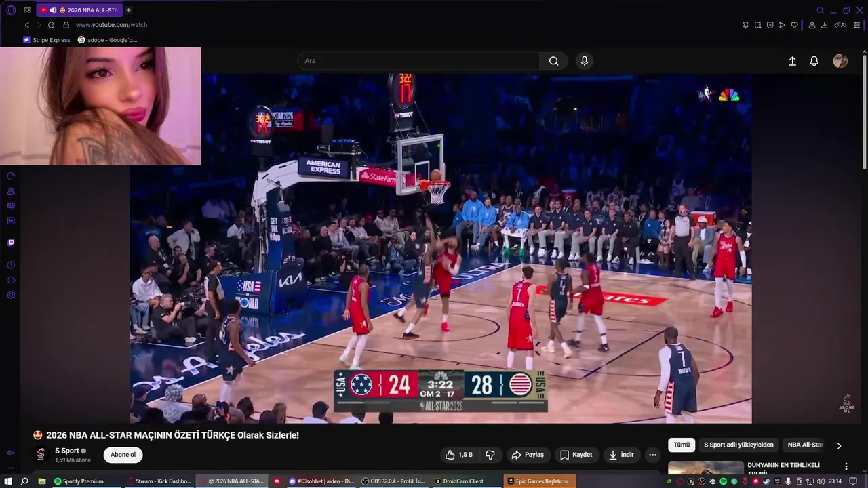868x488 pixels.
Task: Open the ad blocker shield icon
Action: 770,25
